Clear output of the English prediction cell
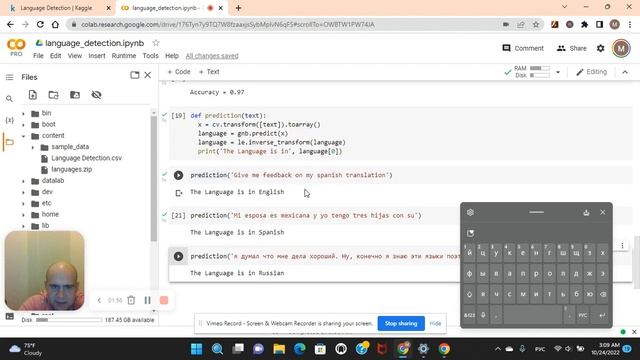The height and width of the screenshot is (360, 640). click(178, 193)
